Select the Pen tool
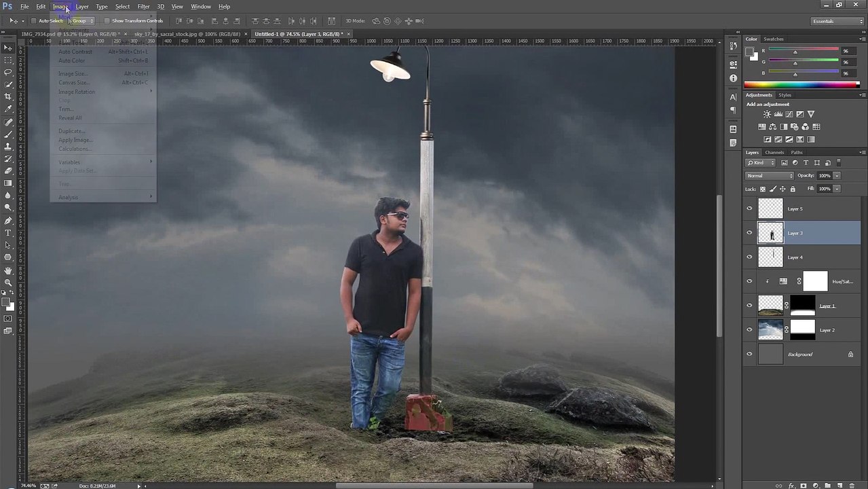868x489 pixels. (8, 221)
